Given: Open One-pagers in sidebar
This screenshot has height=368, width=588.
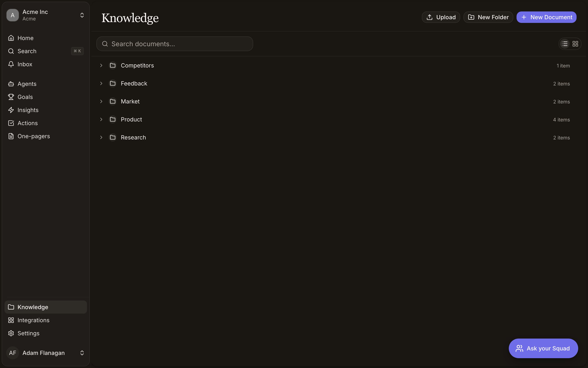Looking at the screenshot, I should coord(46,136).
